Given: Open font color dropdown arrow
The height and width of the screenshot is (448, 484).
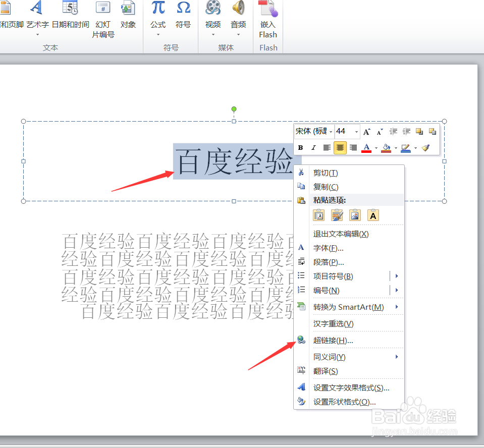Looking at the screenshot, I should point(376,148).
